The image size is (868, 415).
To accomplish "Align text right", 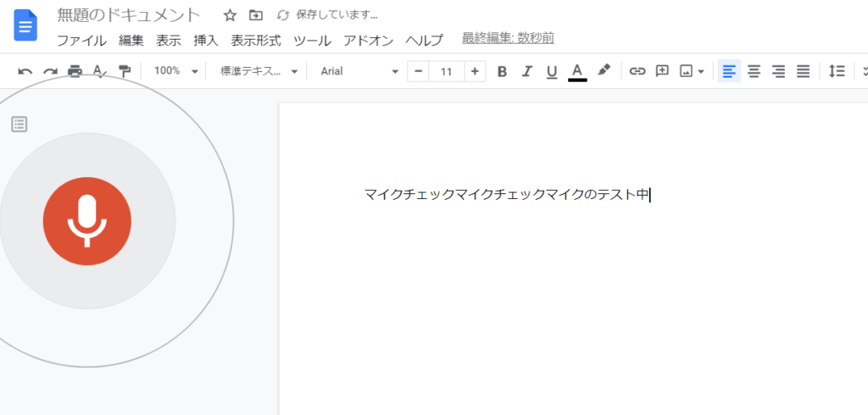I will [778, 71].
